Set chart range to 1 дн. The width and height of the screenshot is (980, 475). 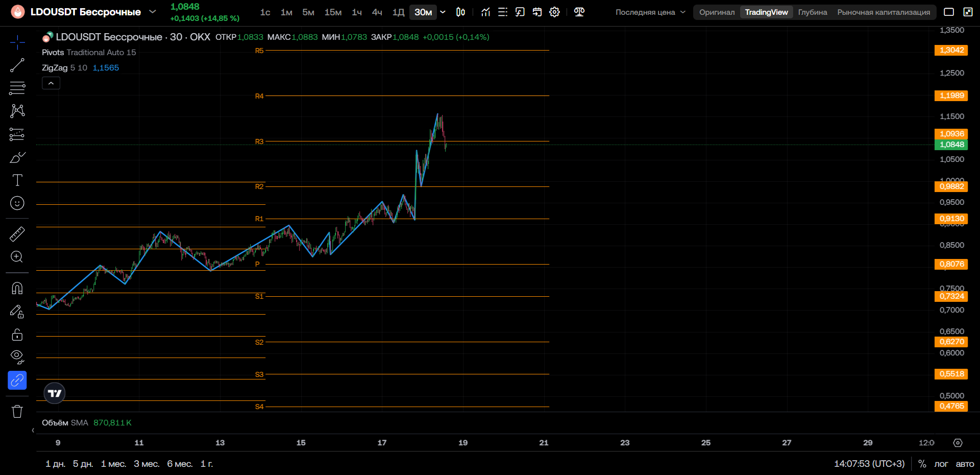point(55,464)
